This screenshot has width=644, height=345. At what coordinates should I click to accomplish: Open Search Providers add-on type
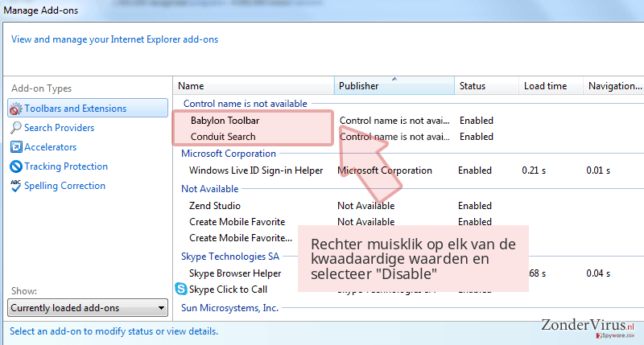[59, 128]
